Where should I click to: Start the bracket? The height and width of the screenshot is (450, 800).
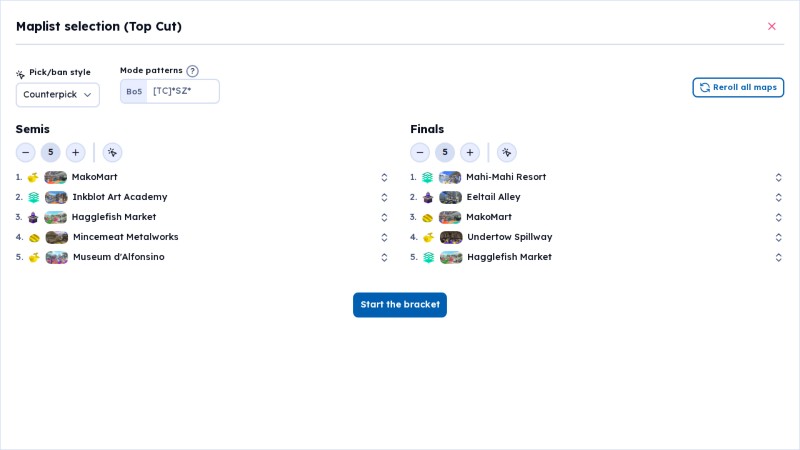[400, 305]
